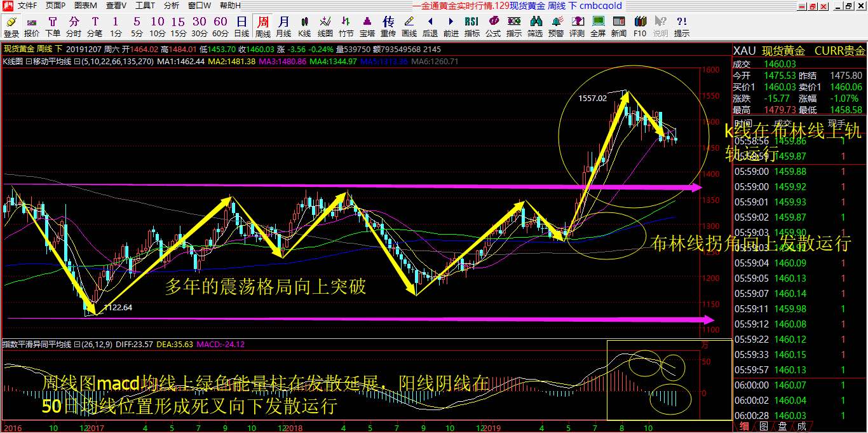Open the 查看V menu
The image size is (868, 433).
tap(116, 6)
